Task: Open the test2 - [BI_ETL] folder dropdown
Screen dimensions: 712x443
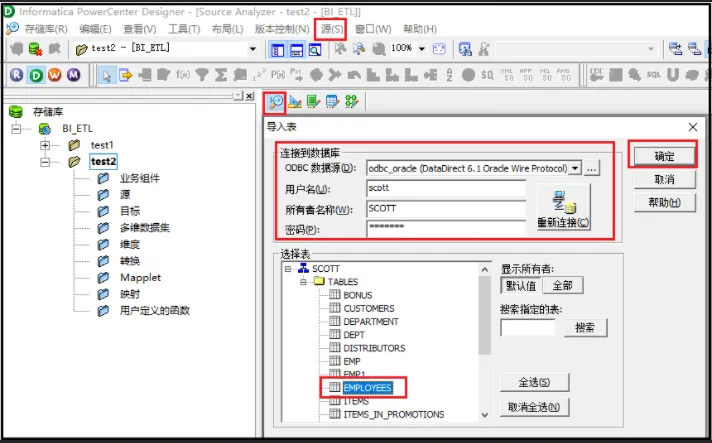Action: tap(252, 49)
